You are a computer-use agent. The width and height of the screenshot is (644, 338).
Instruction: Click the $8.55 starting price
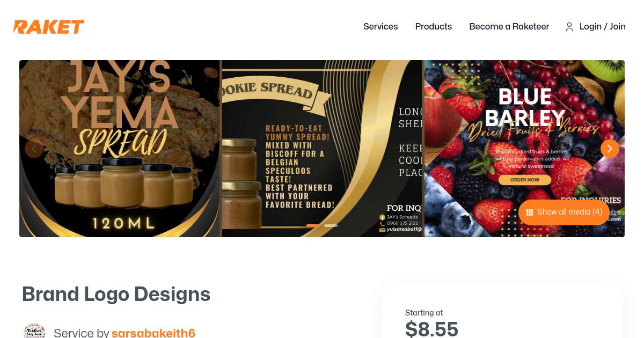431,328
